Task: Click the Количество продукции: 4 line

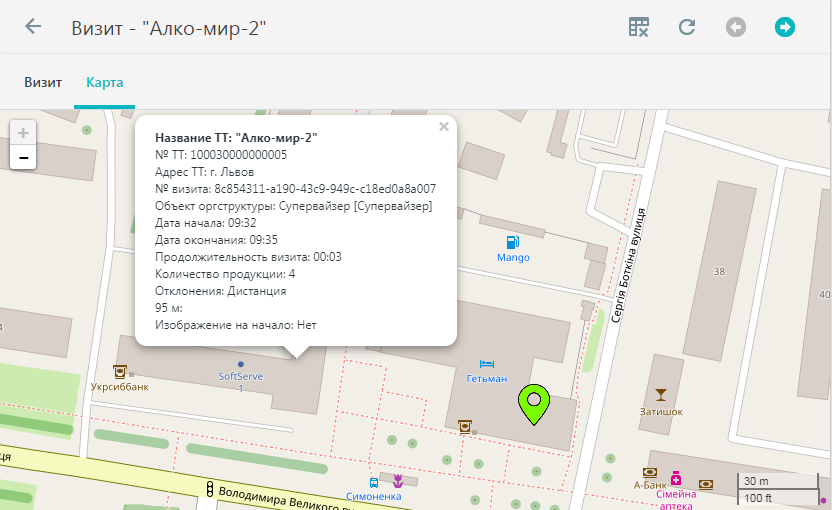Action: 225,274
